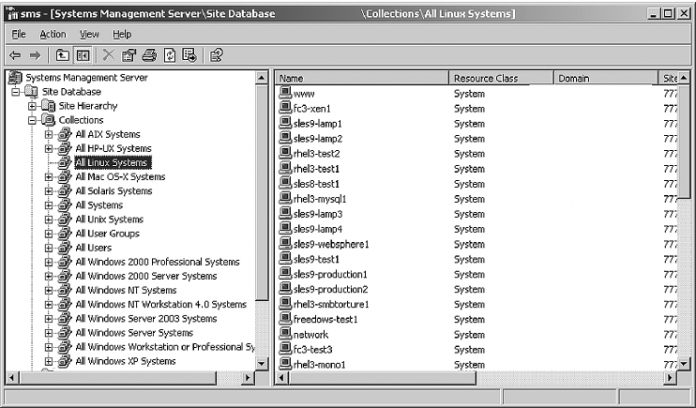Viewport: 696px width, 408px height.
Task: Select All Windows Server 2003 Systems
Action: pos(146,319)
